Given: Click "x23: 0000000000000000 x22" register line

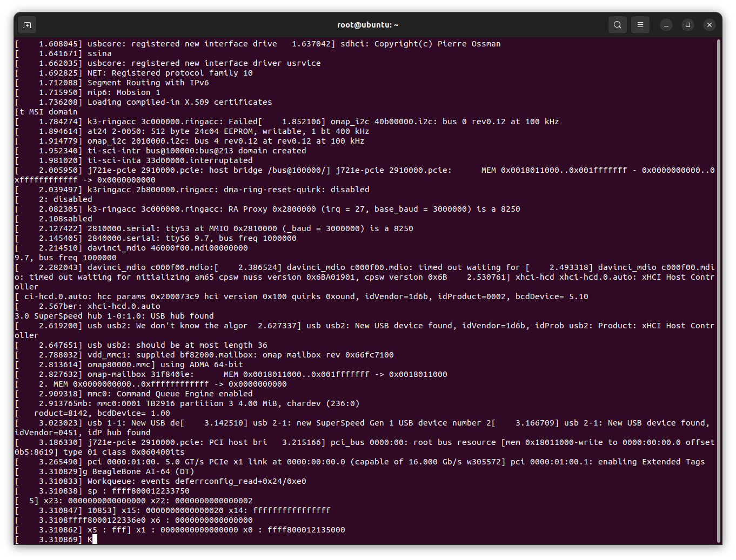Looking at the screenshot, I should coord(133,501).
